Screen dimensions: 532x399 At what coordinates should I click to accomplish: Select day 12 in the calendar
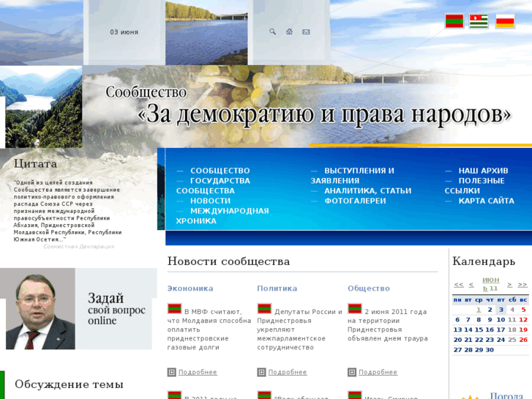pos(523,319)
